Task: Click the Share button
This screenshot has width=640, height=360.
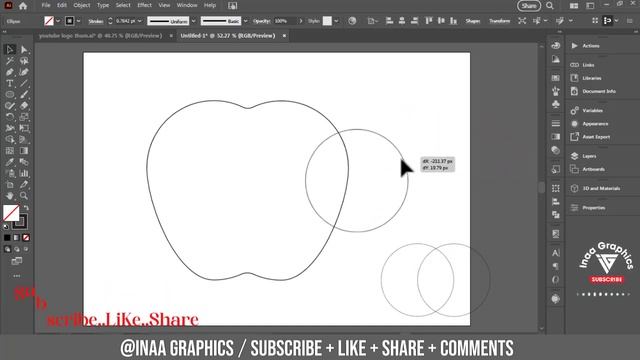Action: click(529, 6)
